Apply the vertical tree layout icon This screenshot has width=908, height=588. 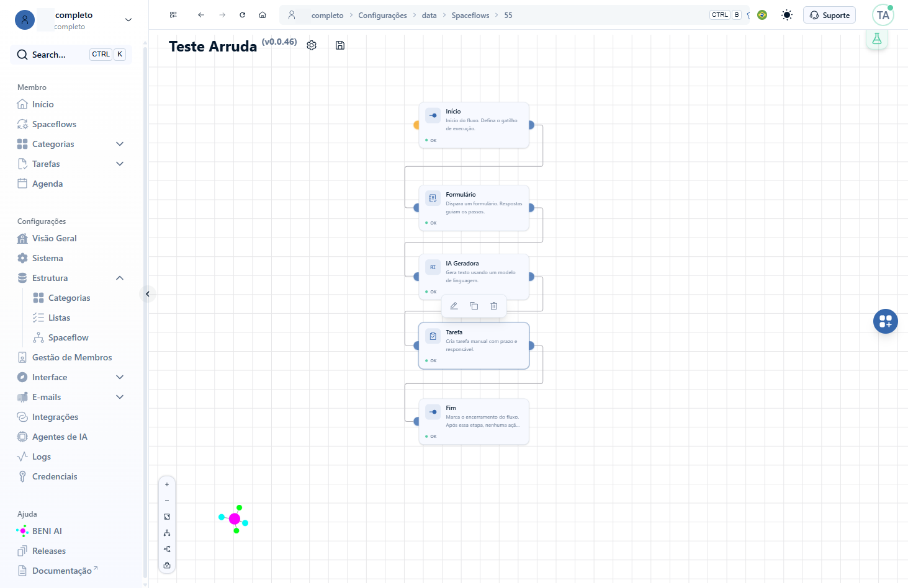tap(167, 533)
